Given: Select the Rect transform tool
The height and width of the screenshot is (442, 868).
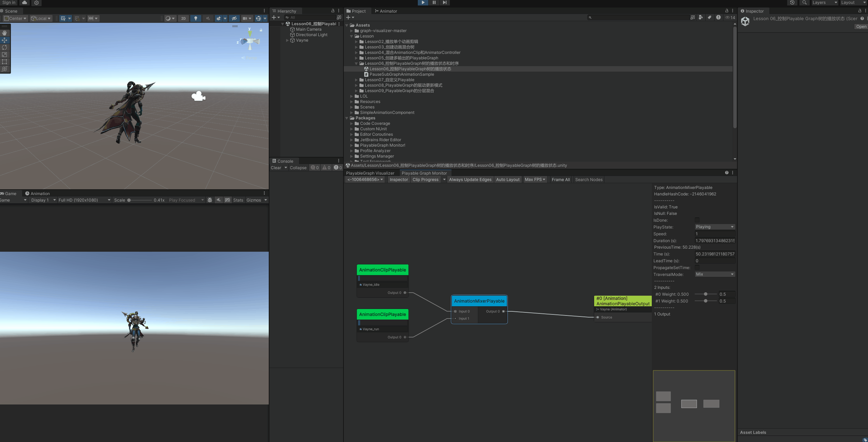Looking at the screenshot, I should pos(4,62).
